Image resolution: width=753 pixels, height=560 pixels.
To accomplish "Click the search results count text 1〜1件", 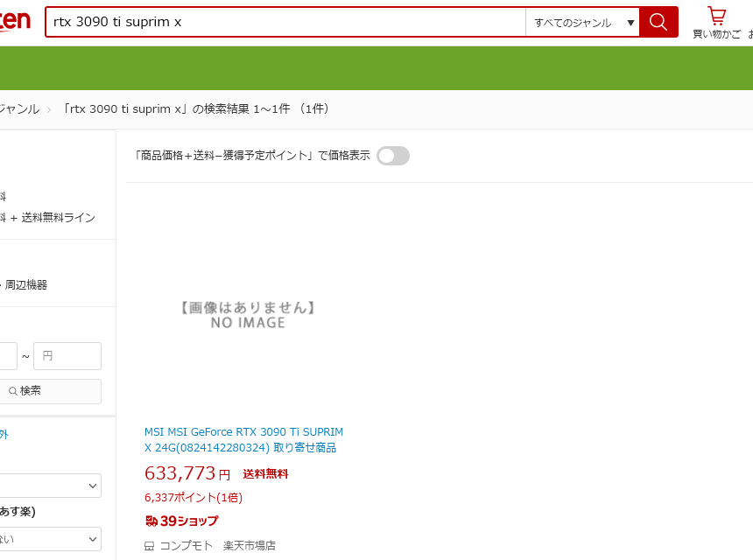I will 271,108.
